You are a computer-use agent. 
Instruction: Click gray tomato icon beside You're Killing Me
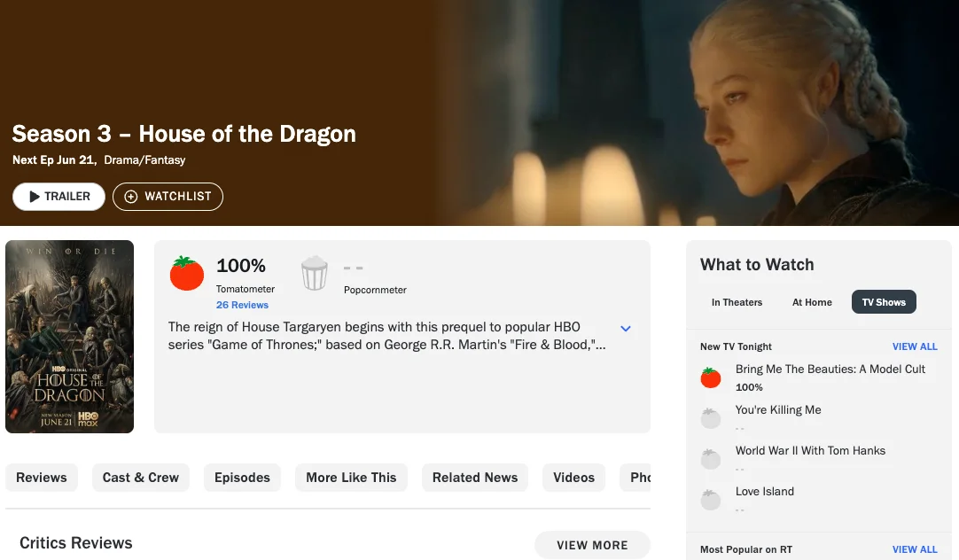711,418
